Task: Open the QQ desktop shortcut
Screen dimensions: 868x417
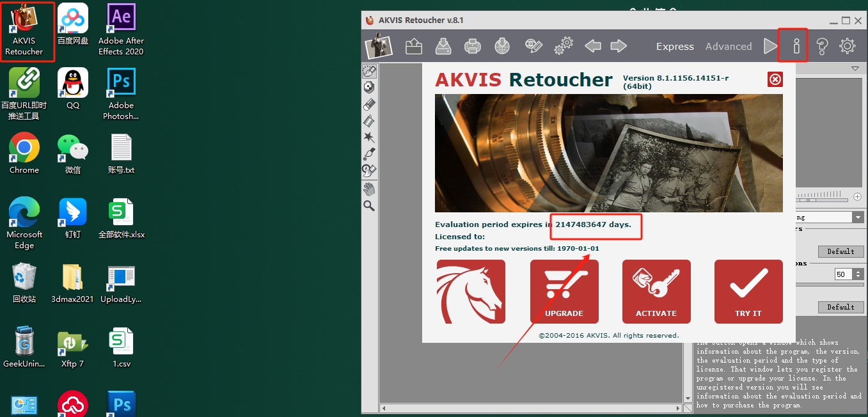Action: coord(73,90)
